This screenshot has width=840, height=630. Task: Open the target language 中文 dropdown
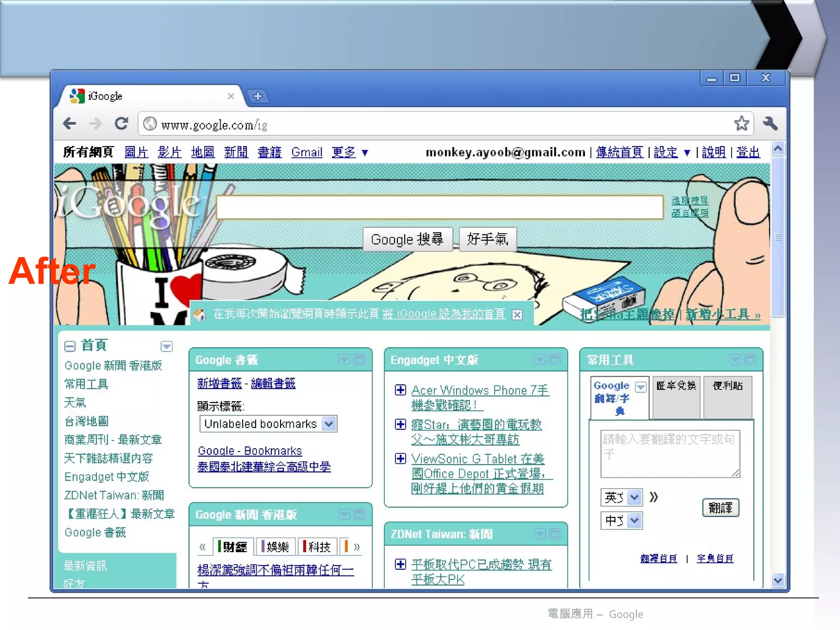pos(621,520)
